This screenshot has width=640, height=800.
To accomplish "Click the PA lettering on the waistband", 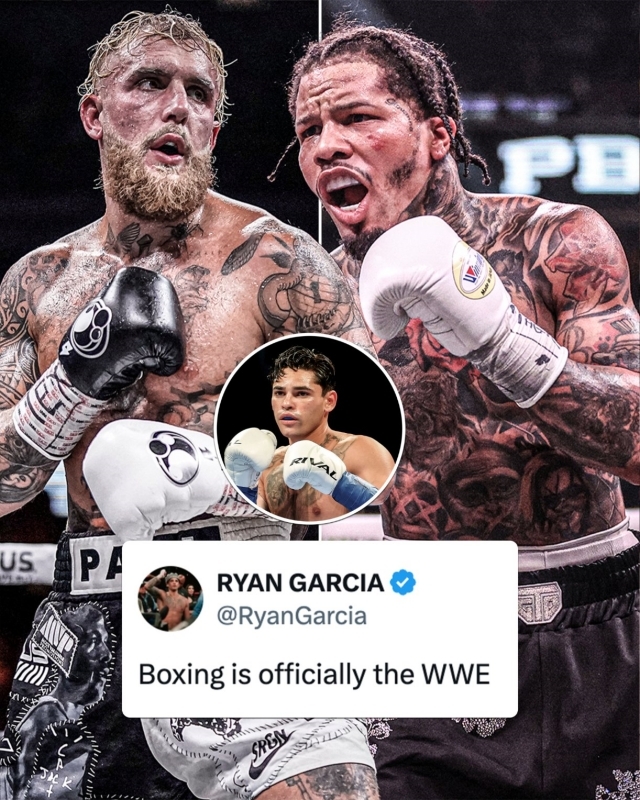I will pyautogui.click(x=95, y=565).
